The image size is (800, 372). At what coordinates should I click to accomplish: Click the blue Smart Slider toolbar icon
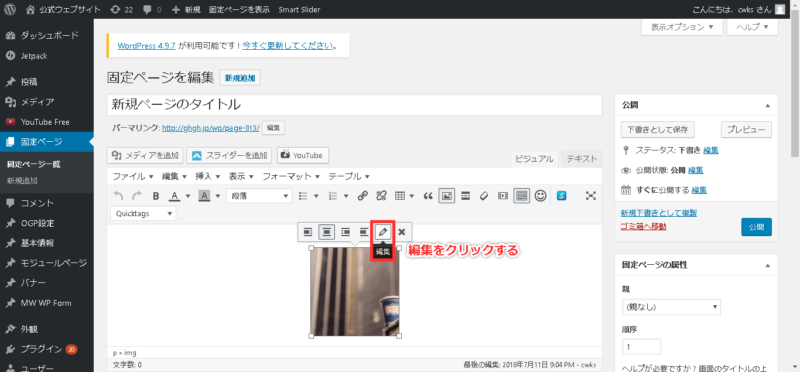(562, 195)
